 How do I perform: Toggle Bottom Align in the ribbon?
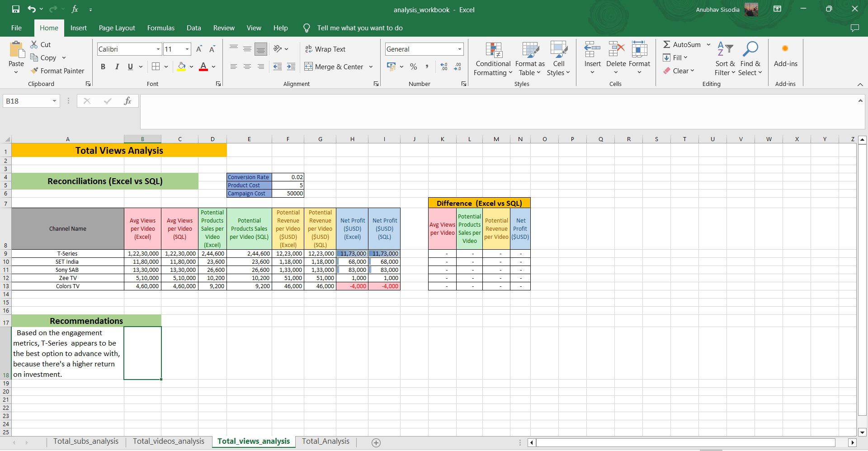point(261,49)
